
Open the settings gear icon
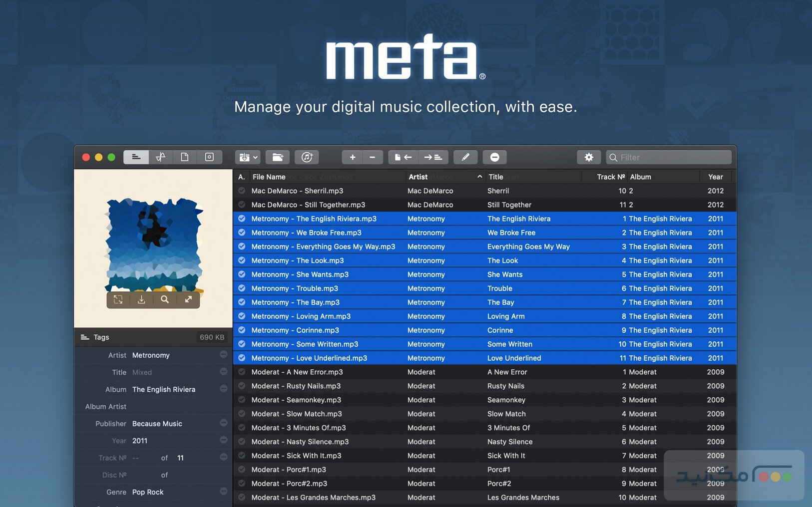click(x=589, y=157)
